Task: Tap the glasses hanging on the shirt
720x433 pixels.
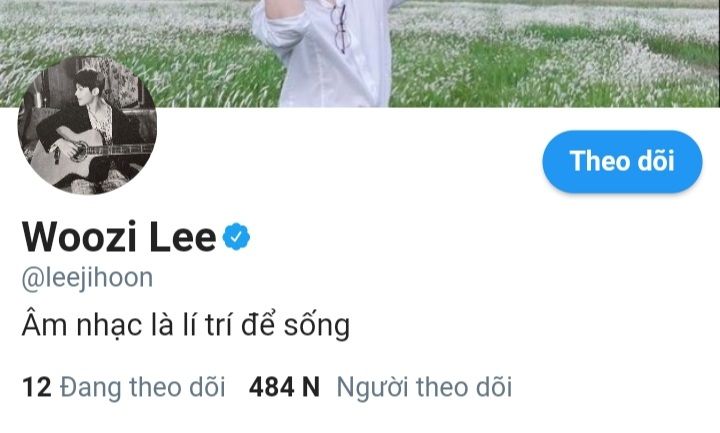Action: [x=339, y=27]
